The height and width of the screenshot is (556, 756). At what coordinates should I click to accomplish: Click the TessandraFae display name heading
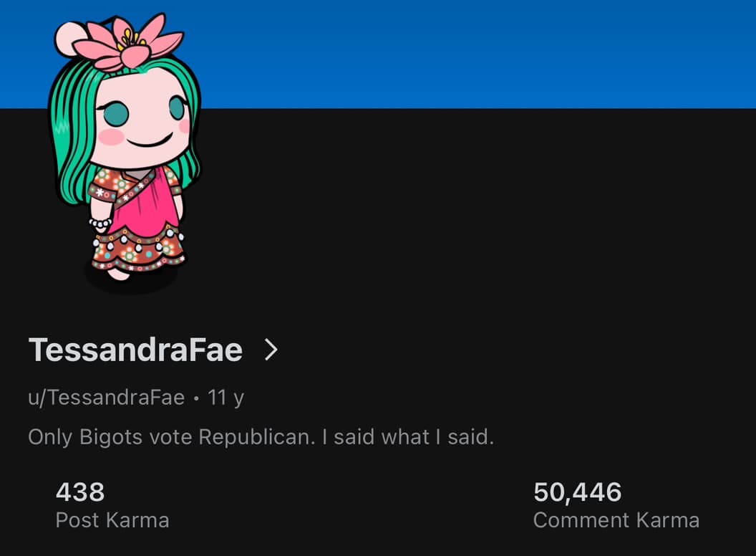tap(135, 350)
